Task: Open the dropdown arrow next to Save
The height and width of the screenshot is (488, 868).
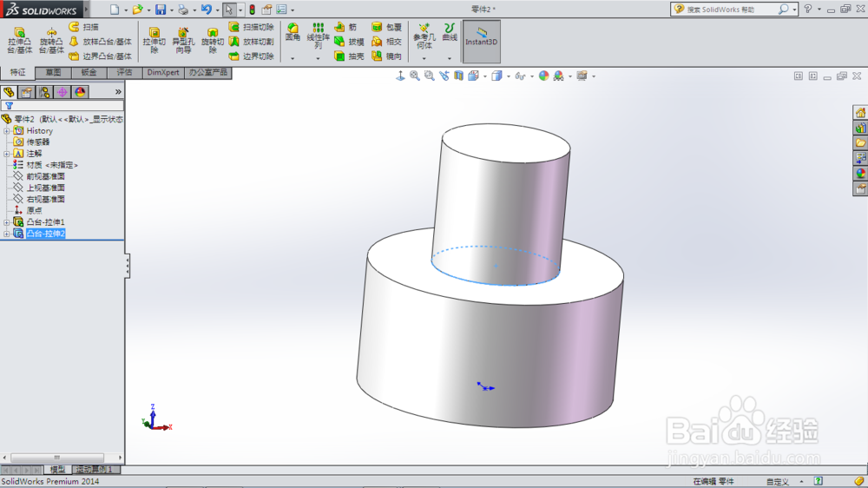Action: coord(172,10)
